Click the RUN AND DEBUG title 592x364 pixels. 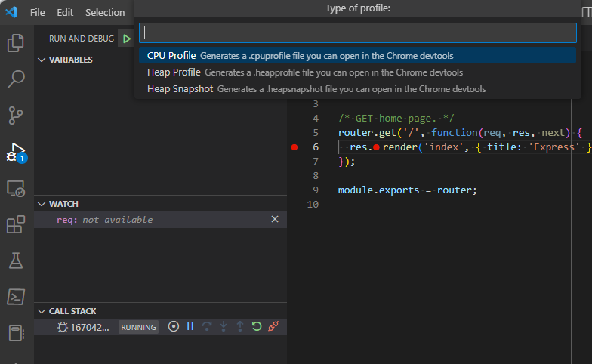coord(82,39)
